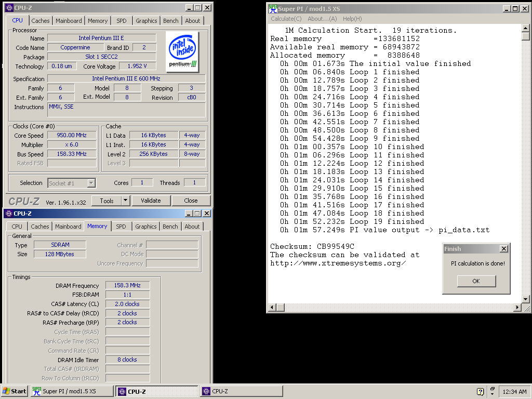The image size is (532, 399).
Task: Open Bench tab in top CPU-Z window
Action: point(170,21)
